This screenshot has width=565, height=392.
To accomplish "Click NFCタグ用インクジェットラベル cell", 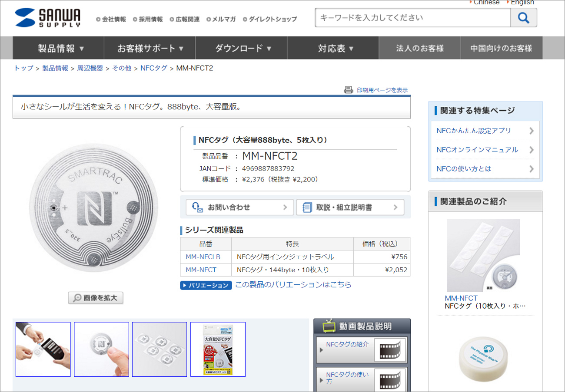I will [292, 257].
